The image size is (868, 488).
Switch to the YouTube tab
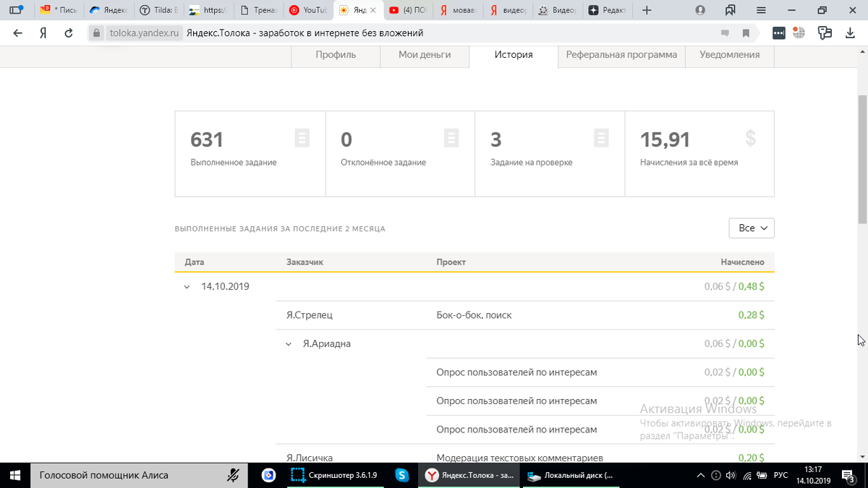click(308, 10)
